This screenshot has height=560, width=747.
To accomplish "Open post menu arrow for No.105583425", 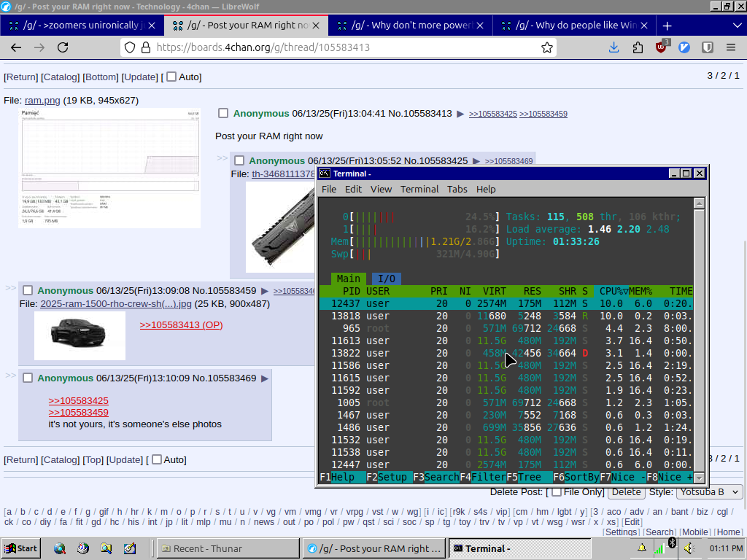I will coord(476,161).
